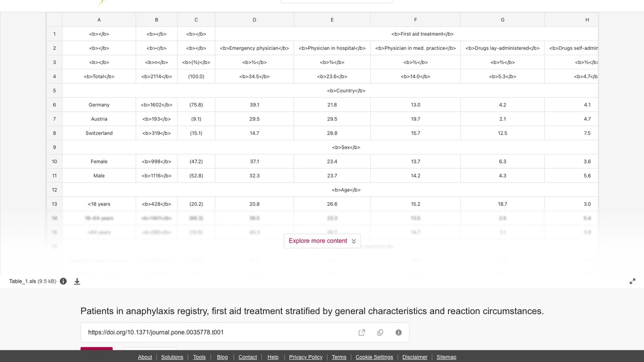The width and height of the screenshot is (644, 362).
Task: Open the DOI link in a new tab
Action: (x=362, y=332)
